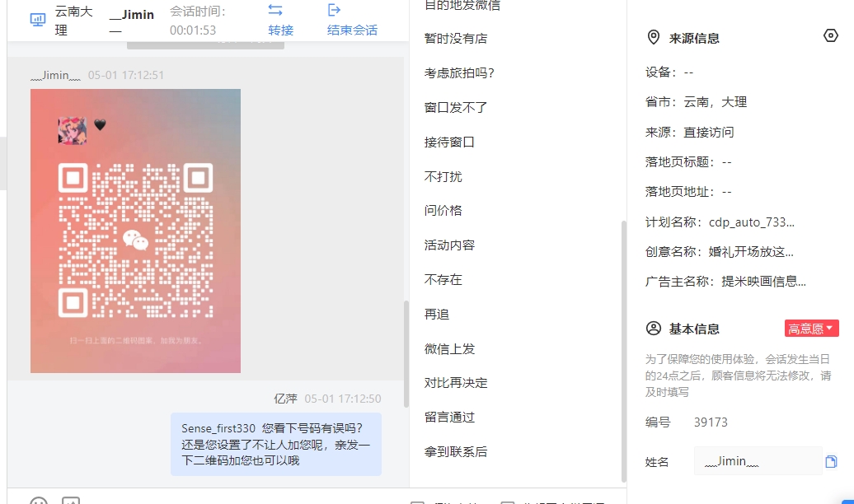Open the WeChat QR code image
The height and width of the screenshot is (504, 854).
[136, 231]
